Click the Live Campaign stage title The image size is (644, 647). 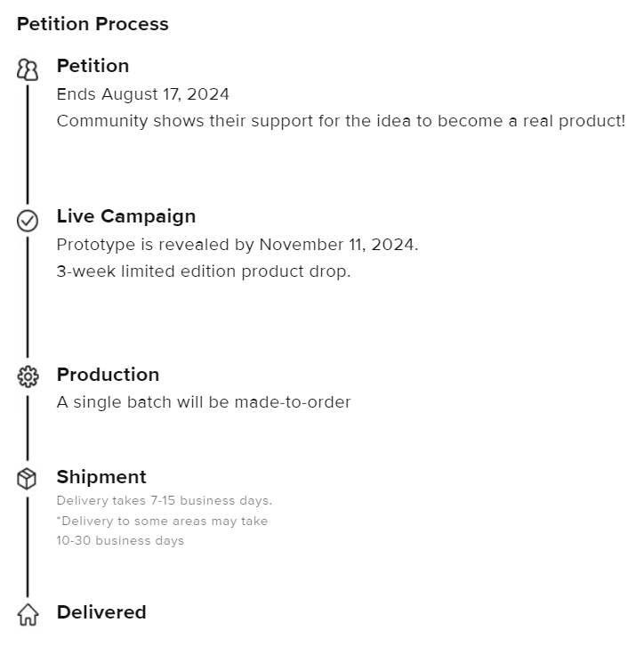125,216
